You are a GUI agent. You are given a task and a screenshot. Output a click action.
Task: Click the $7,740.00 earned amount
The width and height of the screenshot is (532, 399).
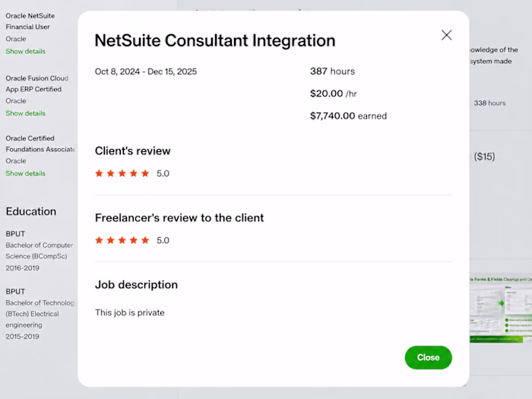(348, 116)
